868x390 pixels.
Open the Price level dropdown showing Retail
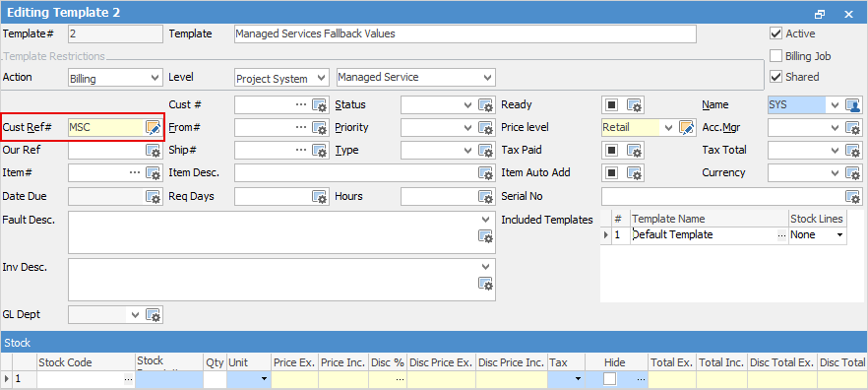[x=669, y=128]
